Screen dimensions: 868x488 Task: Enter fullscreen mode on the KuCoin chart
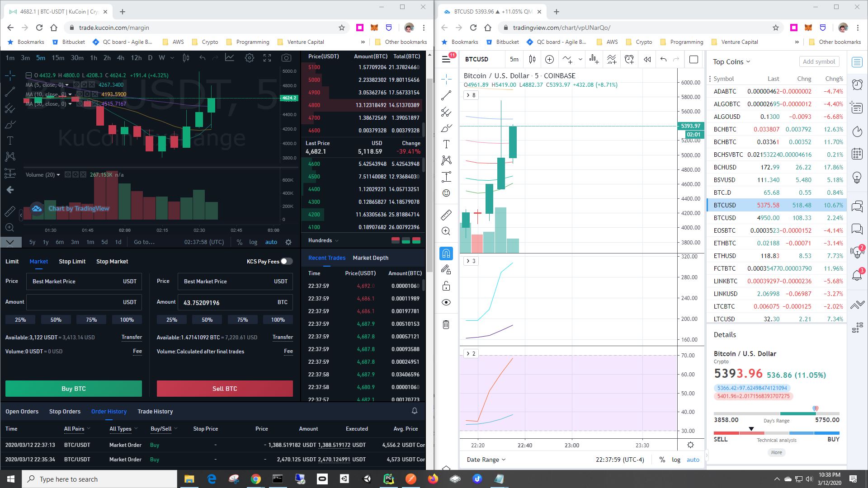click(267, 58)
